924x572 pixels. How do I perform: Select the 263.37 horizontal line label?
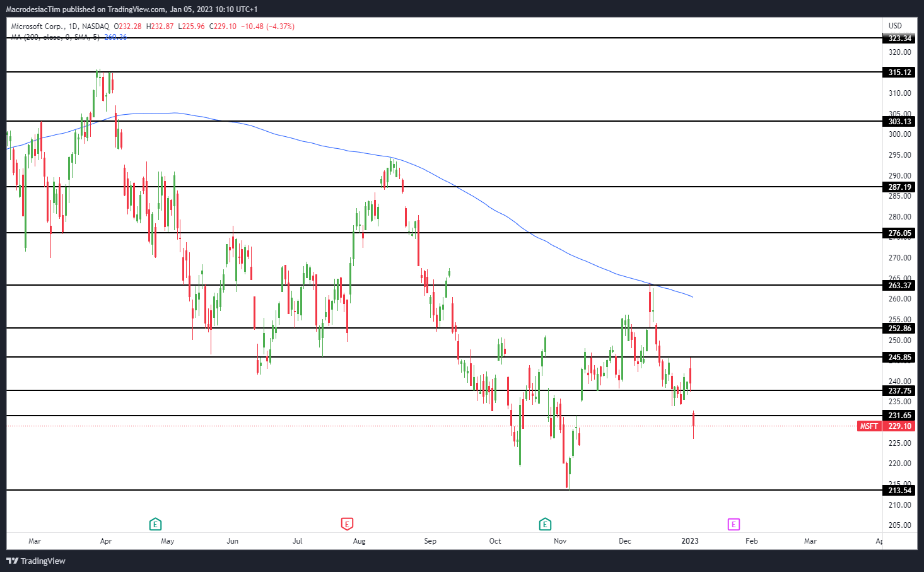tap(899, 286)
